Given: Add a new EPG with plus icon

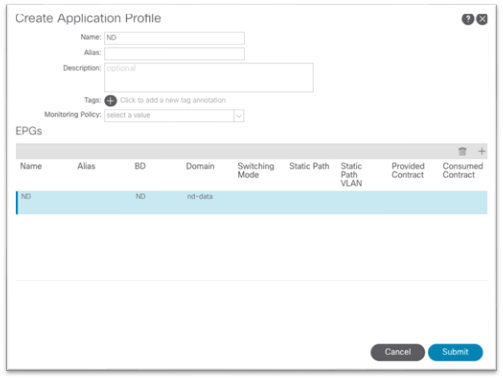Looking at the screenshot, I should coord(482,151).
